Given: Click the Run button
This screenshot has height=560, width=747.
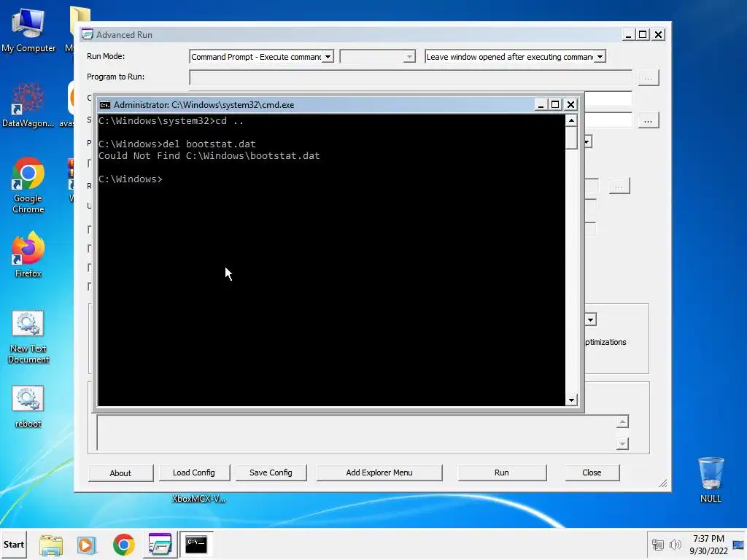Looking at the screenshot, I should [502, 472].
